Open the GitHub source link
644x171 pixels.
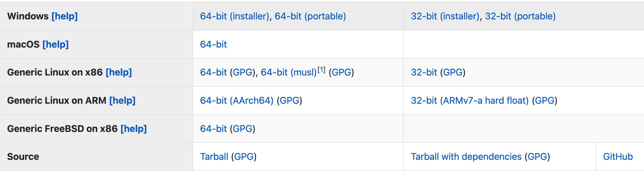[x=618, y=157]
